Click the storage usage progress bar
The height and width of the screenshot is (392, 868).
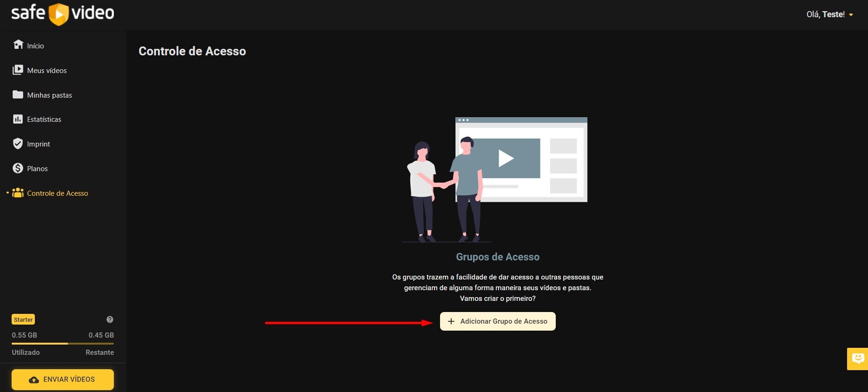(x=63, y=344)
